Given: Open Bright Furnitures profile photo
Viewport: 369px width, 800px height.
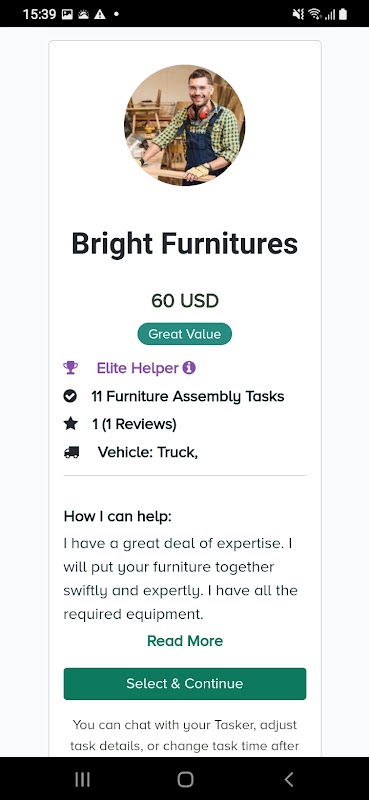Looking at the screenshot, I should tap(185, 125).
